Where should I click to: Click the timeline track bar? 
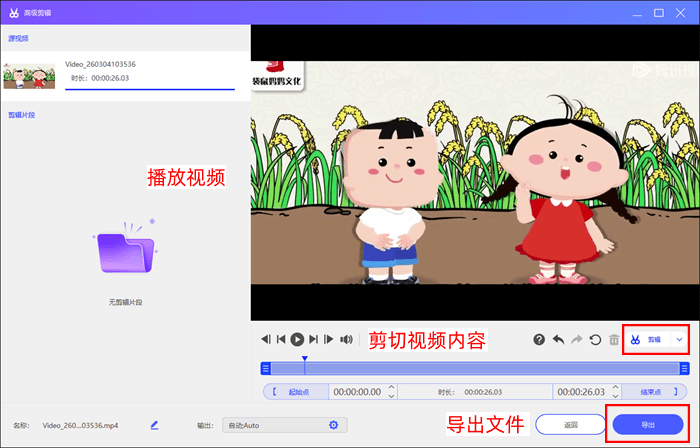[475, 369]
